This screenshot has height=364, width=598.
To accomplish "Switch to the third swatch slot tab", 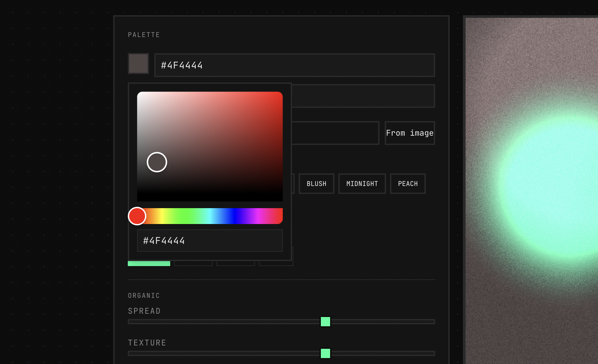I will (235, 263).
